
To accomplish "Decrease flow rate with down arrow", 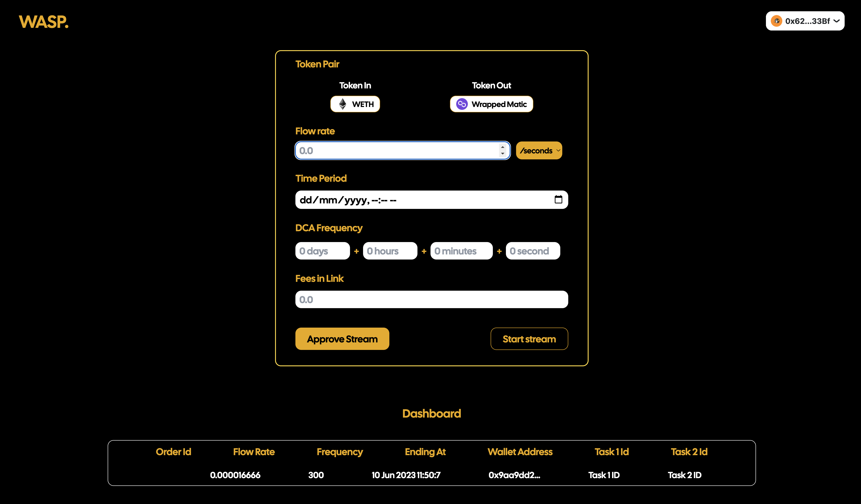I will [503, 154].
